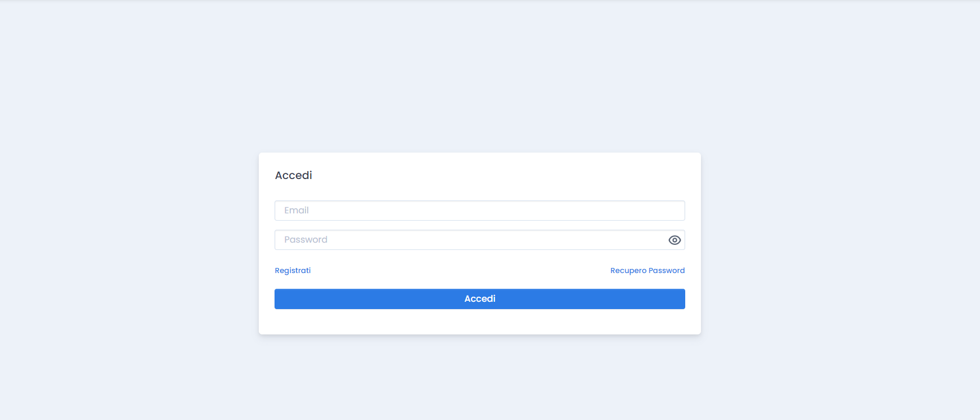Click the Email input field
The height and width of the screenshot is (420, 980).
tap(479, 210)
